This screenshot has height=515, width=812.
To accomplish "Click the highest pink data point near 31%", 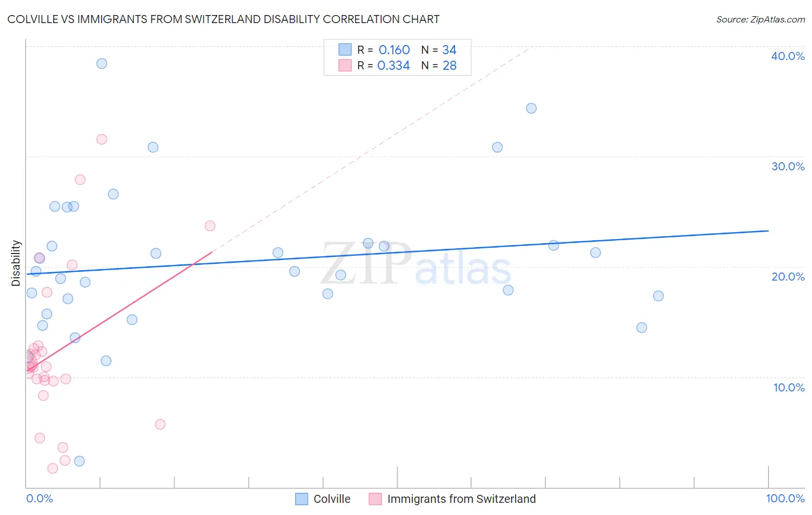I will click(102, 139).
